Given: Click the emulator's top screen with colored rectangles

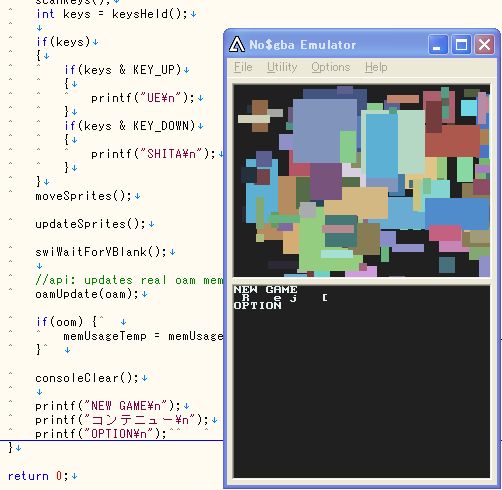Looking at the screenshot, I should (x=362, y=181).
